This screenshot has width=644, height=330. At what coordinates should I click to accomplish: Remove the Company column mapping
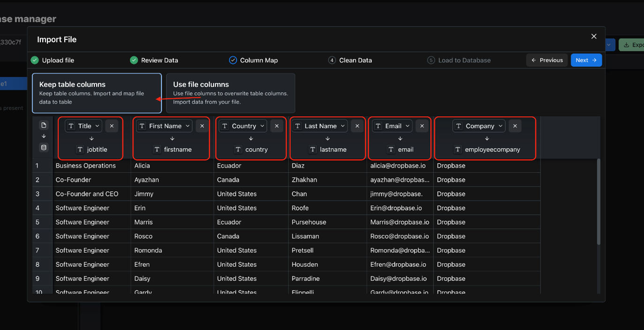[x=515, y=126]
